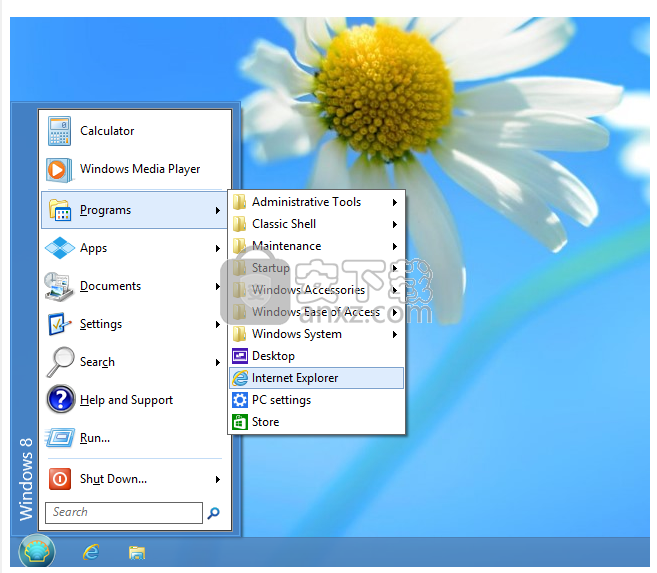The height and width of the screenshot is (573, 657).
Task: Click the Search magnifying glass menu icon
Action: (x=60, y=362)
